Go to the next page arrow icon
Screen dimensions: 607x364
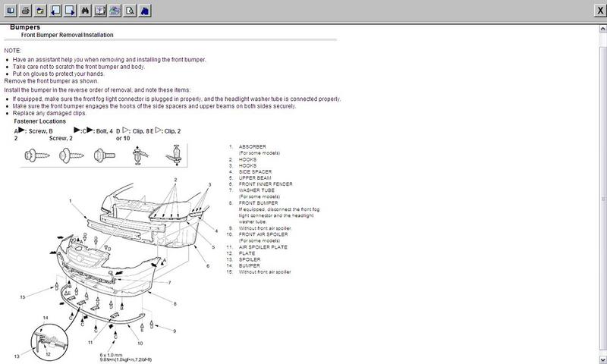coord(70,11)
